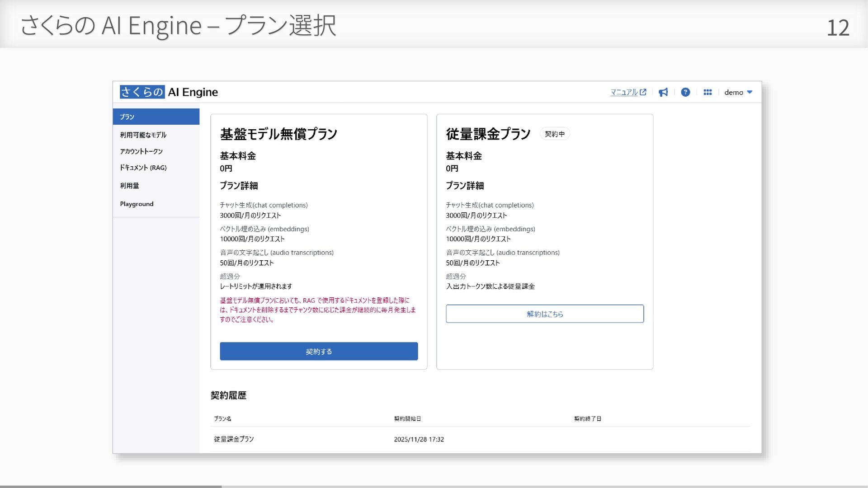Open the apps grid icon
The image size is (868, 488).
tap(708, 92)
